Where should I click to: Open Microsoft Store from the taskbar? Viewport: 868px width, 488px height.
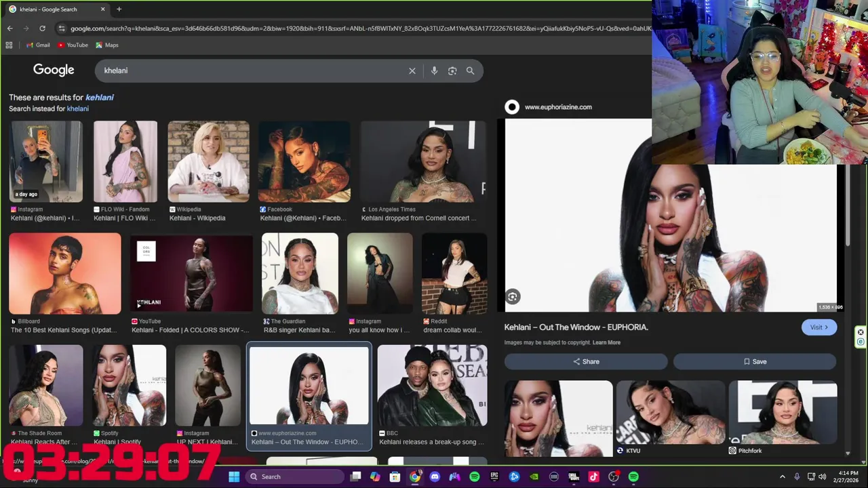395,476
